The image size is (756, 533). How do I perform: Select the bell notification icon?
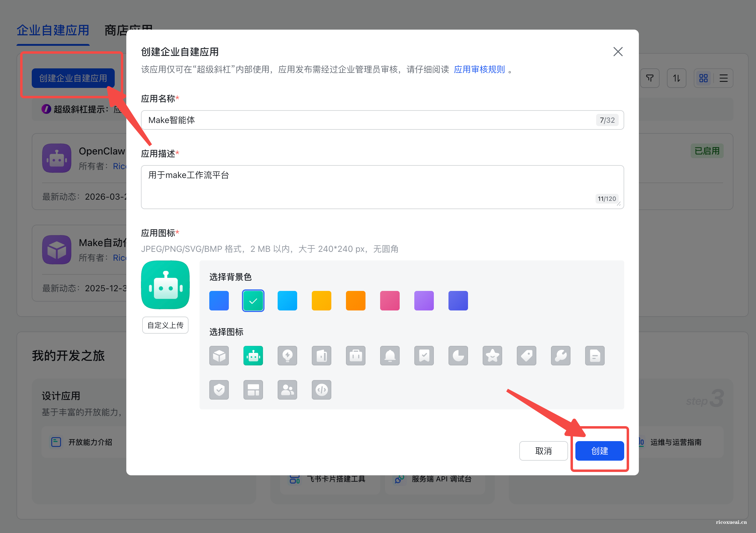click(390, 356)
